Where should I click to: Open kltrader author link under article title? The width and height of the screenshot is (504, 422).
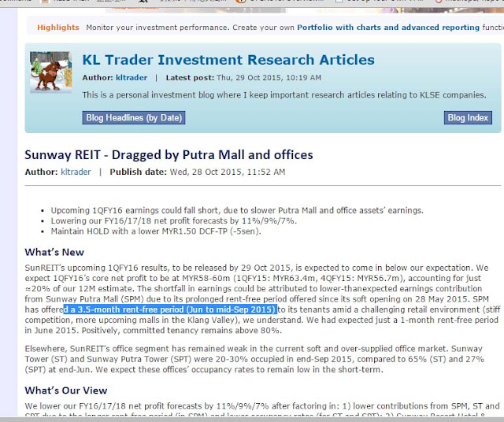click(x=76, y=172)
